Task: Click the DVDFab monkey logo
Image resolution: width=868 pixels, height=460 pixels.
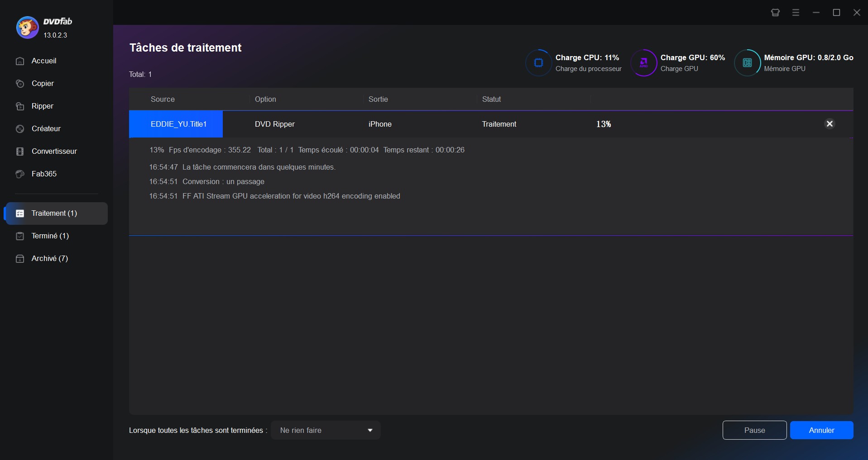Action: tap(27, 28)
